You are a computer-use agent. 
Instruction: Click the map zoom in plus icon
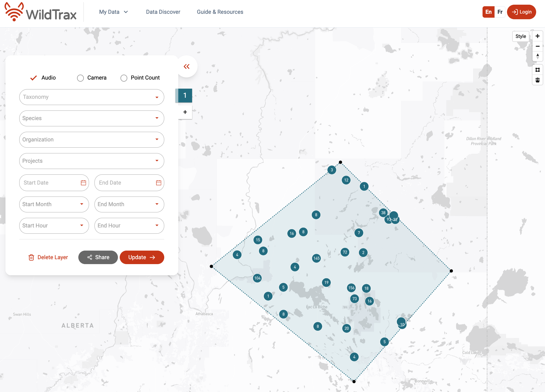pos(537,36)
